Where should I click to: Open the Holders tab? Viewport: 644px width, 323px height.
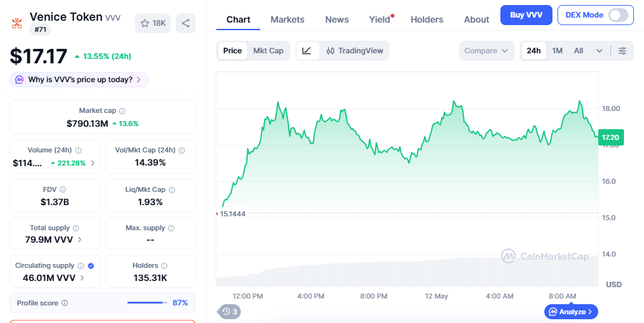(x=427, y=19)
